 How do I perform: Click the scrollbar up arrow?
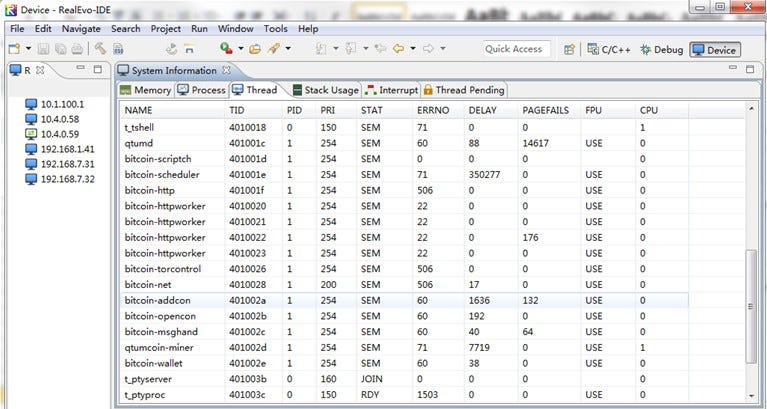pyautogui.click(x=751, y=108)
